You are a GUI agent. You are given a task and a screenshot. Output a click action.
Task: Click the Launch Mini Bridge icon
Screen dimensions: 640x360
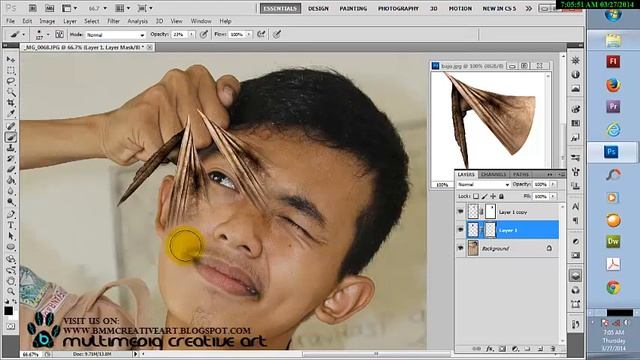click(x=49, y=8)
